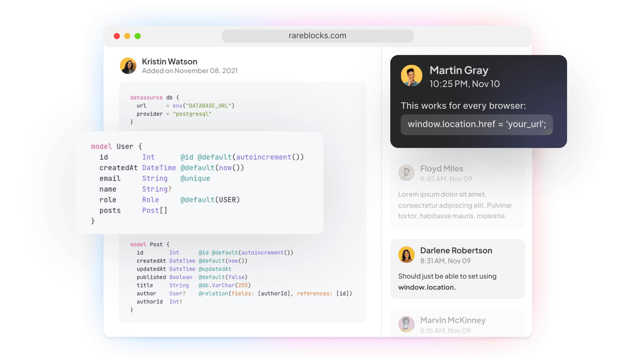Viewport: 627px width, 364px height.
Task: Click 'Boolean' type in Post model
Action: tap(181, 277)
